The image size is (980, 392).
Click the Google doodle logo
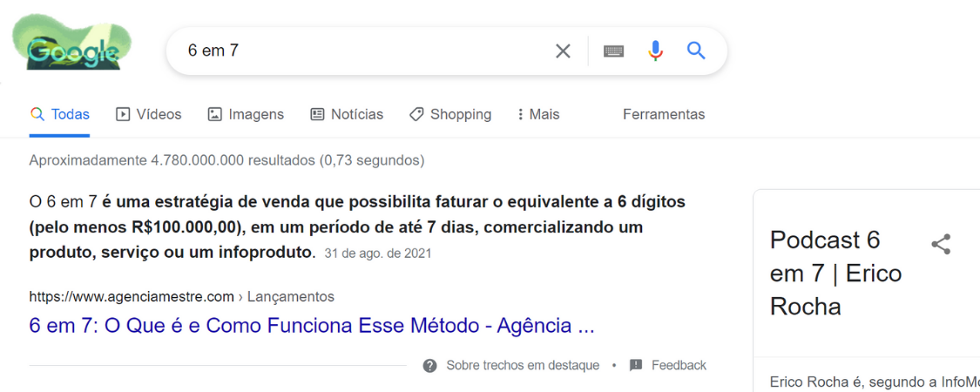pyautogui.click(x=71, y=50)
